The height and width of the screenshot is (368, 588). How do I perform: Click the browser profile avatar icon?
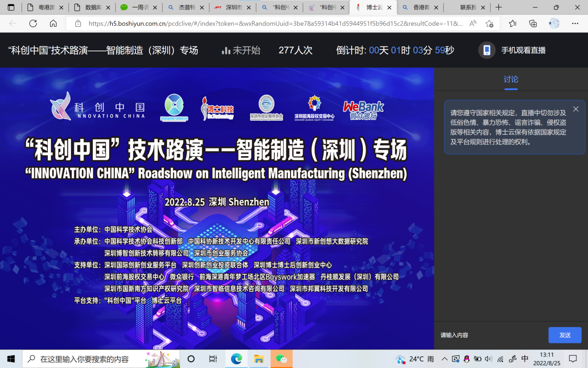click(555, 24)
